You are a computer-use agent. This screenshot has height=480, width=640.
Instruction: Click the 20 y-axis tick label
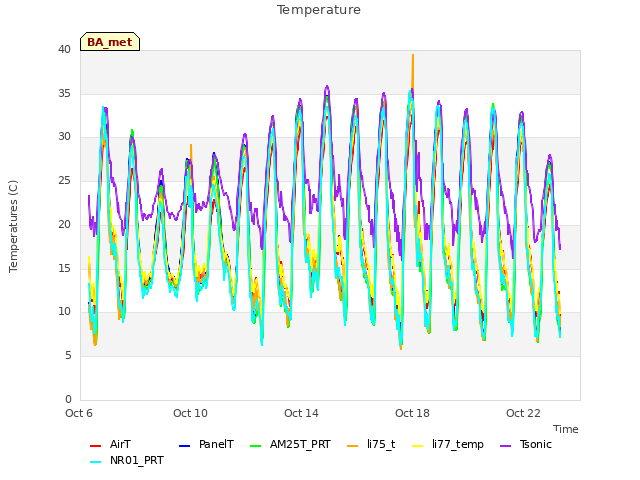click(x=64, y=224)
